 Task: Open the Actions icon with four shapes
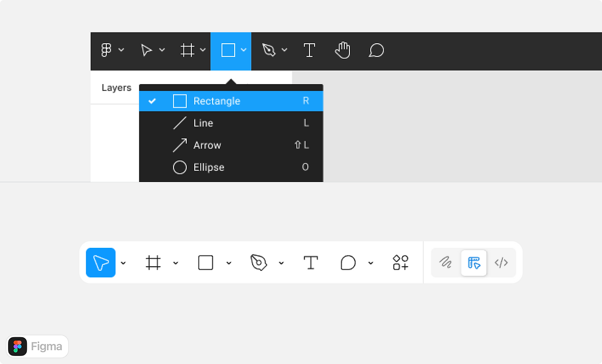tap(401, 262)
